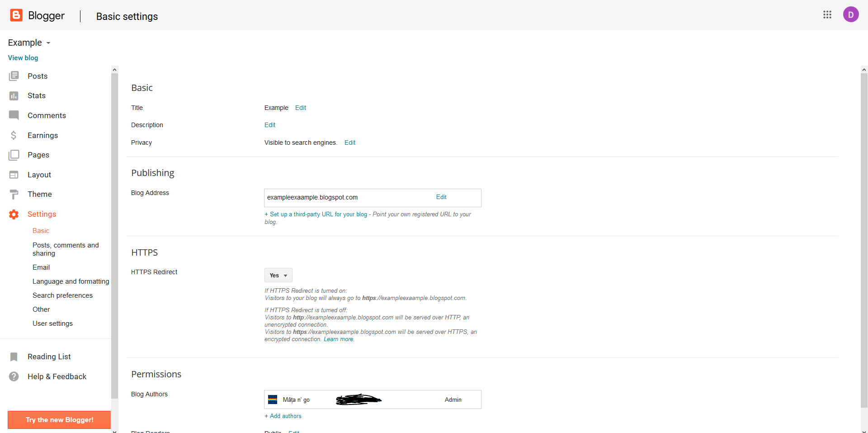
Task: Click the main page scroll up arrow
Action: [x=864, y=70]
